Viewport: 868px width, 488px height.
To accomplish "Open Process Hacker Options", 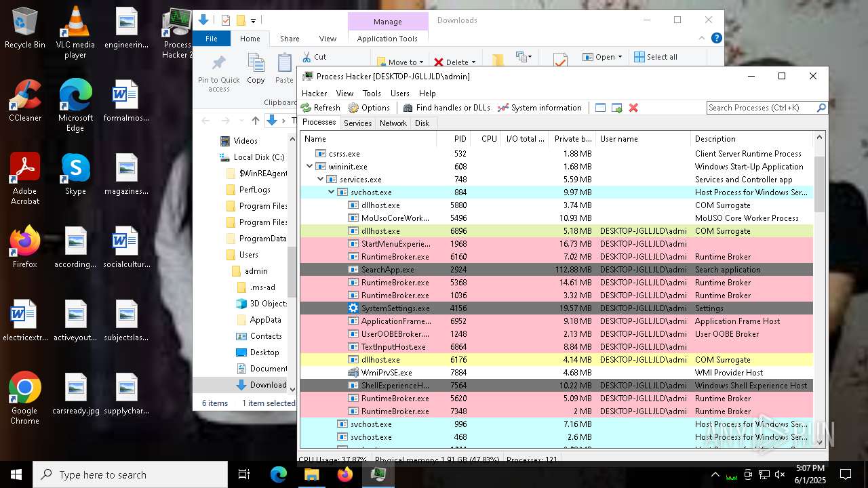I will coord(369,108).
